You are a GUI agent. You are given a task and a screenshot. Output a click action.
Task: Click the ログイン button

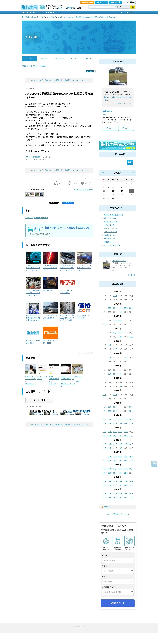pos(101,2)
